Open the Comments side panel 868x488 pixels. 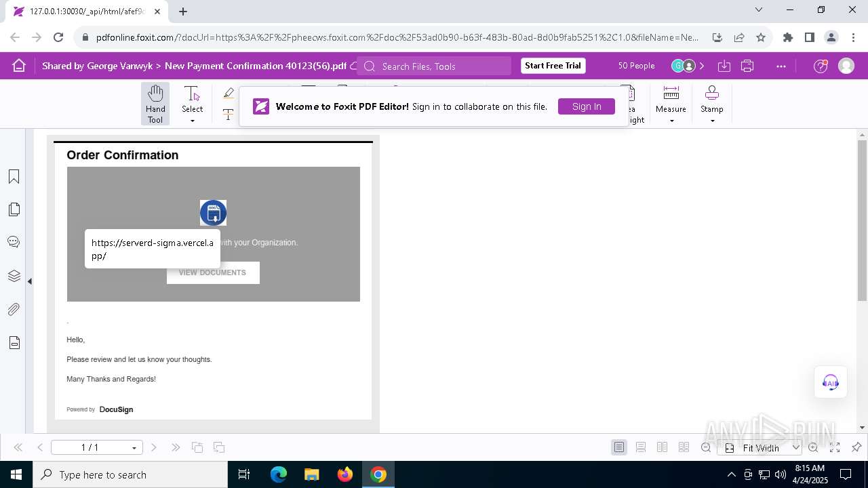point(14,242)
